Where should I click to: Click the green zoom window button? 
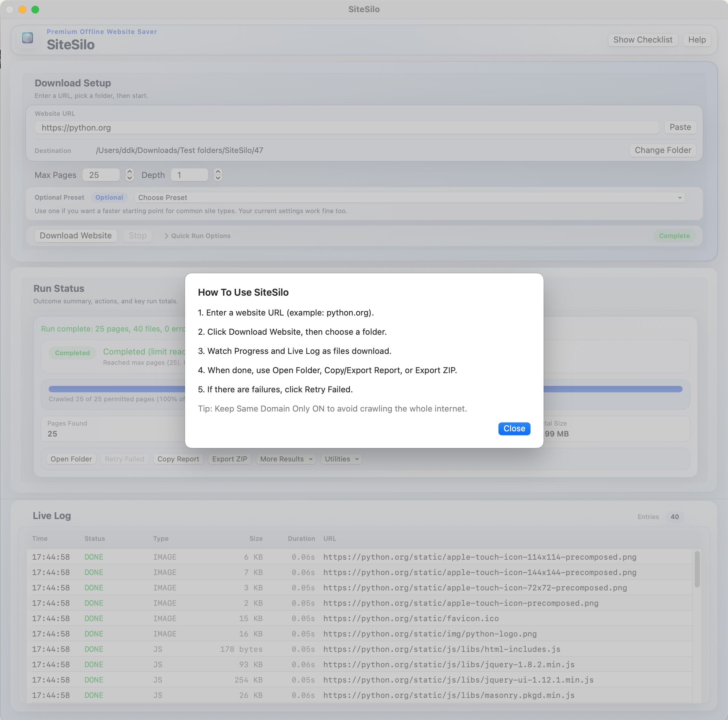(x=35, y=9)
